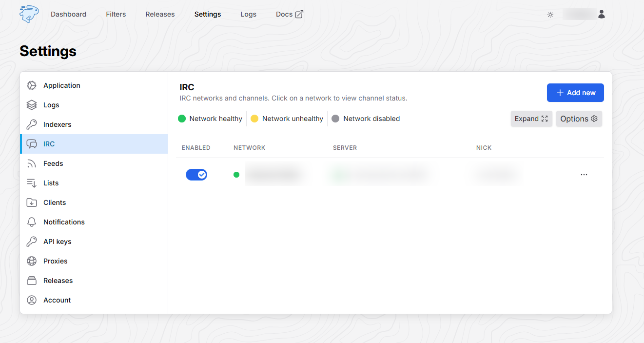Click the Add new network button
The height and width of the screenshot is (343, 644).
click(575, 93)
